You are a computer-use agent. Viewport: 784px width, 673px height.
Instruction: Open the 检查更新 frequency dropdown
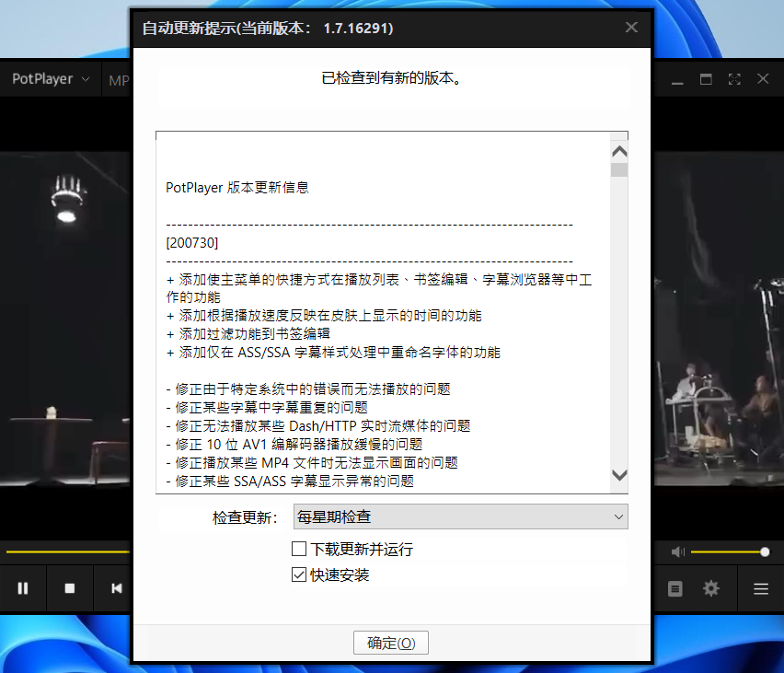460,516
